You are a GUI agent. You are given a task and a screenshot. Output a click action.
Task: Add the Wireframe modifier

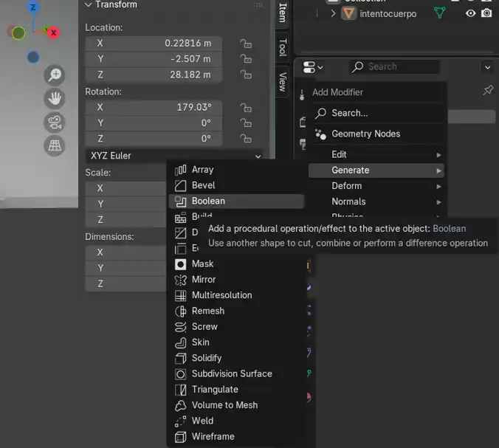click(x=236, y=436)
